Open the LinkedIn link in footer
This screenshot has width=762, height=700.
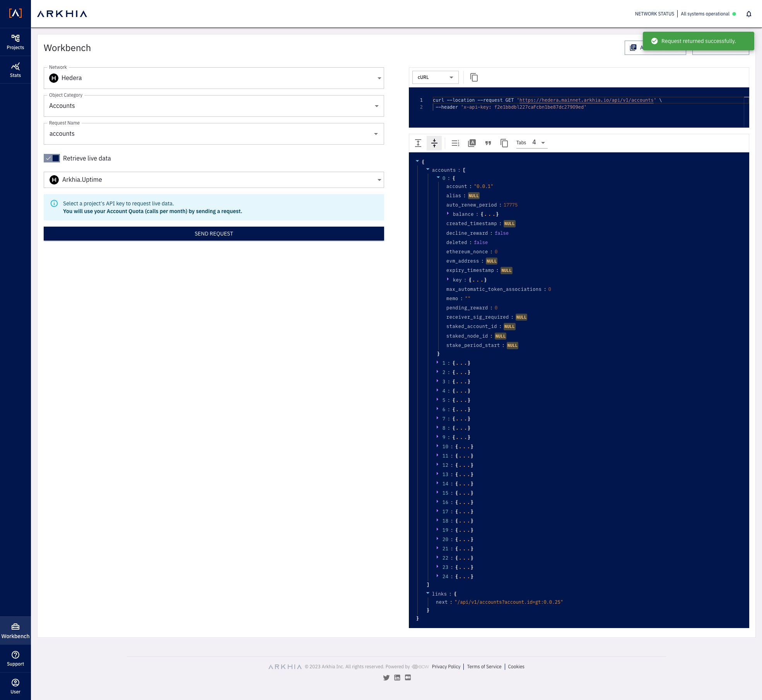coord(397,678)
